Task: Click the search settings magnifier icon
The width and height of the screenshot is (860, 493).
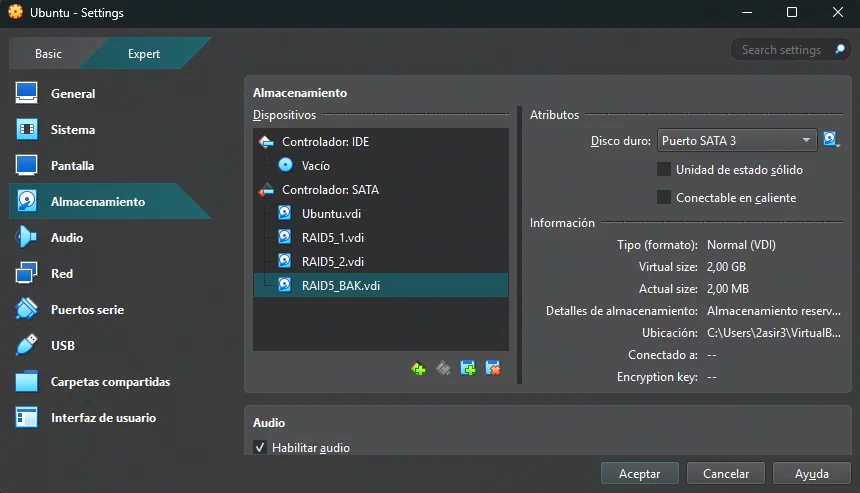Action: tap(840, 50)
